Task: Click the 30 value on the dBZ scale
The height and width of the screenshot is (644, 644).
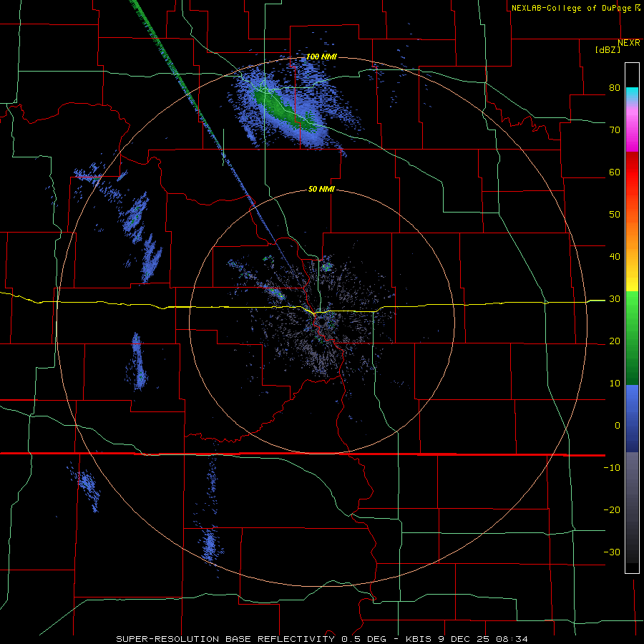Action: coord(615,299)
